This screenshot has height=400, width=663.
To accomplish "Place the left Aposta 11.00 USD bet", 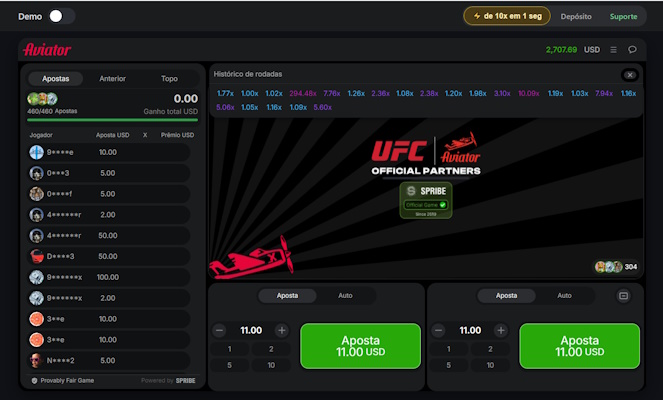I will pos(361,346).
